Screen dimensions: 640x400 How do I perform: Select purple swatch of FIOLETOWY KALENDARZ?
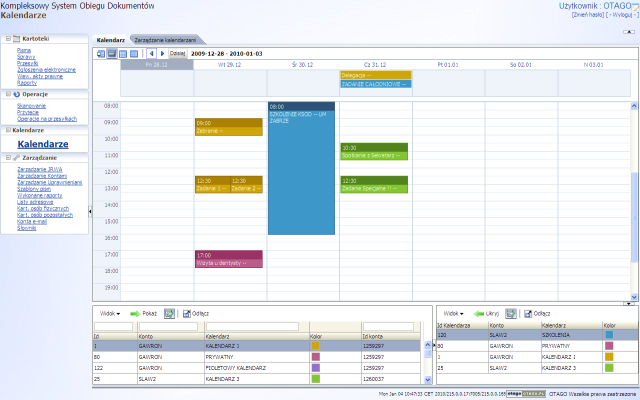[316, 368]
